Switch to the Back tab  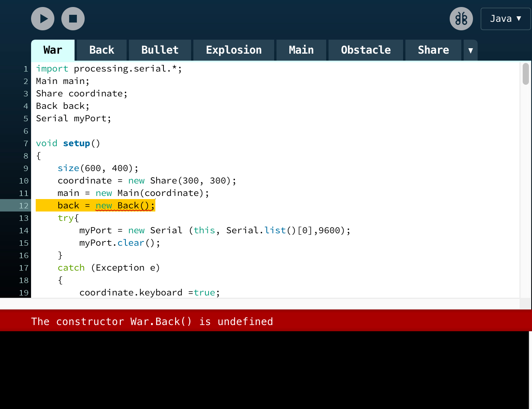(102, 50)
